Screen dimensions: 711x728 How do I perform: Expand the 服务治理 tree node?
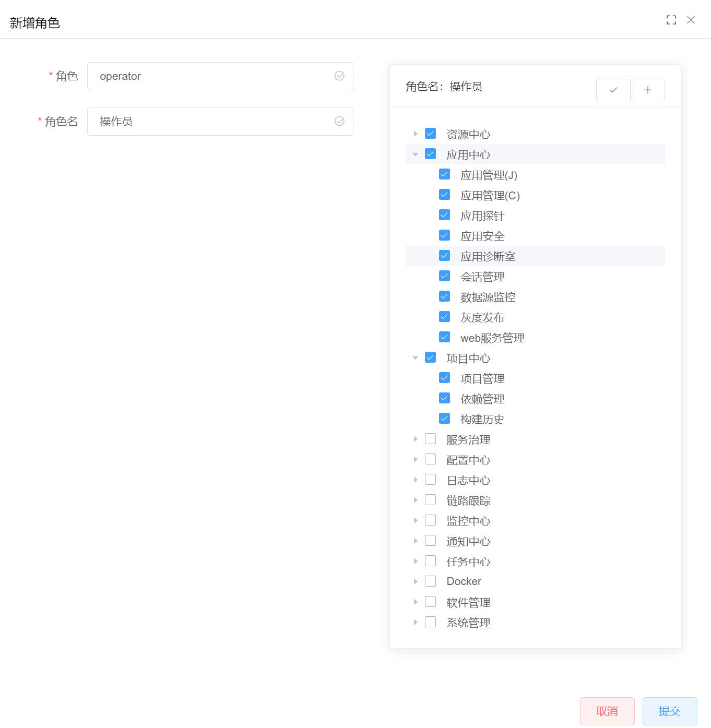tap(416, 439)
